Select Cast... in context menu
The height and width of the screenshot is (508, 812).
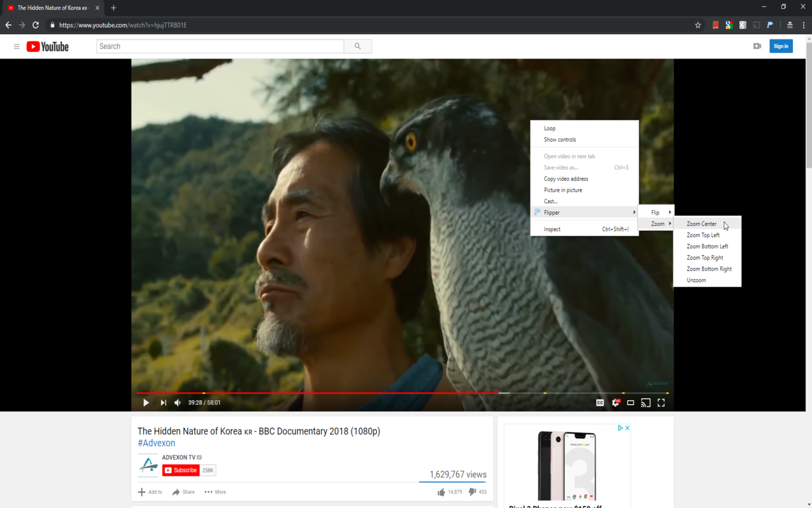click(x=584, y=201)
